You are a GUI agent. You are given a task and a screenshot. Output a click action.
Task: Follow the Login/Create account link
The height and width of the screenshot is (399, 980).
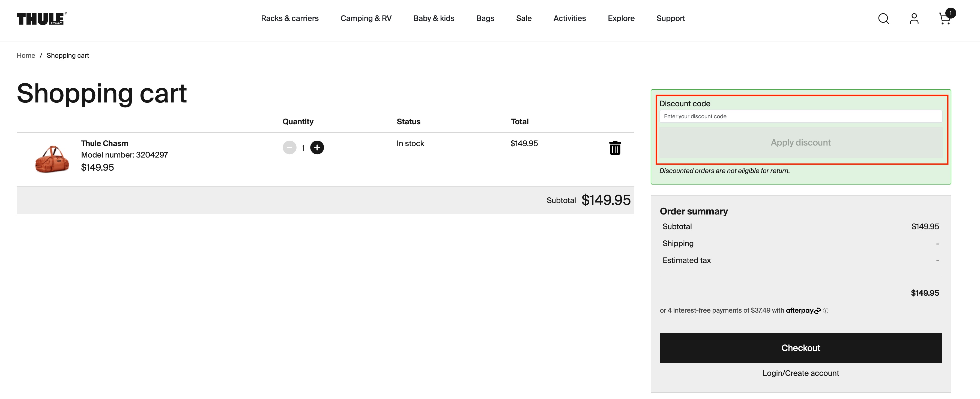[x=800, y=373]
